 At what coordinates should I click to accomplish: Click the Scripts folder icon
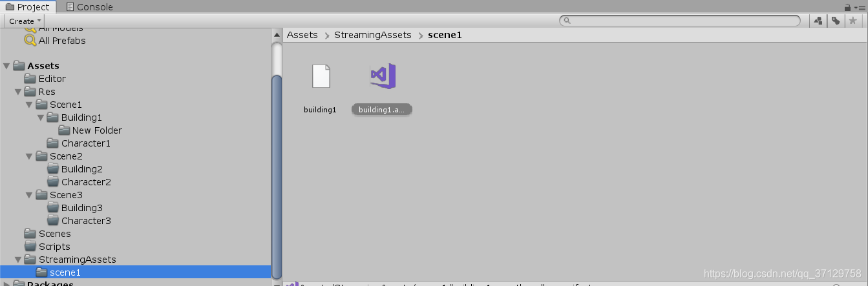30,247
